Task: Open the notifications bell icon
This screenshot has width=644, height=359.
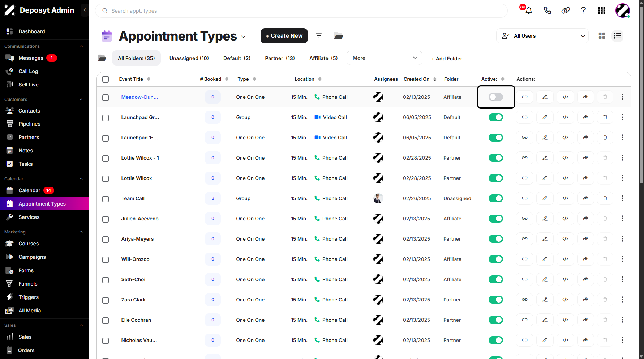Action: pyautogui.click(x=529, y=10)
